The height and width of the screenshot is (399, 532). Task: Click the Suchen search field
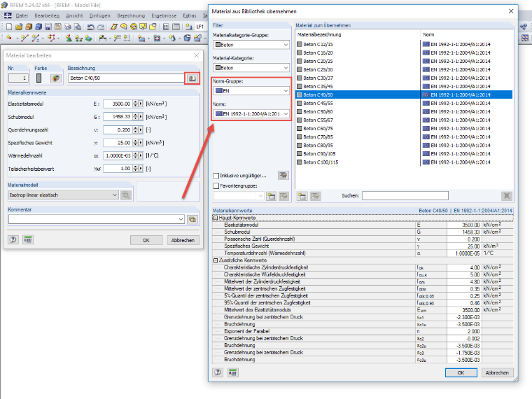pos(405,196)
